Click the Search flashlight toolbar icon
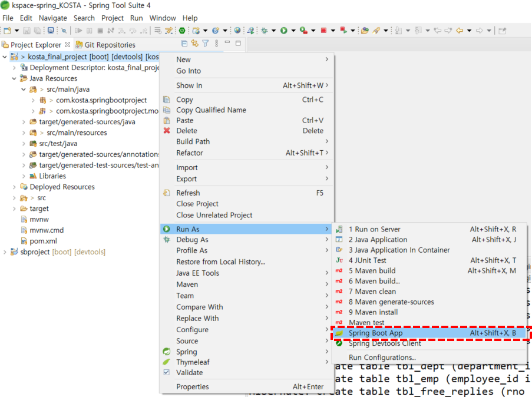 click(376, 31)
